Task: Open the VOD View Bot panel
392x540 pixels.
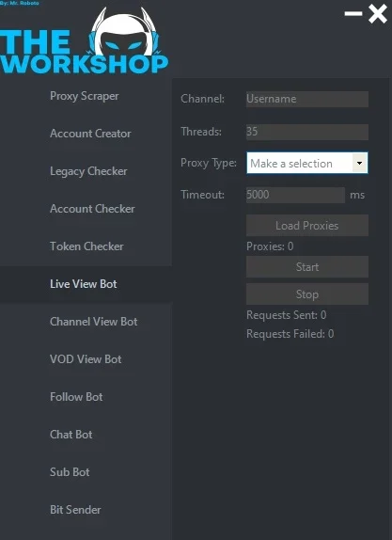Action: [86, 359]
